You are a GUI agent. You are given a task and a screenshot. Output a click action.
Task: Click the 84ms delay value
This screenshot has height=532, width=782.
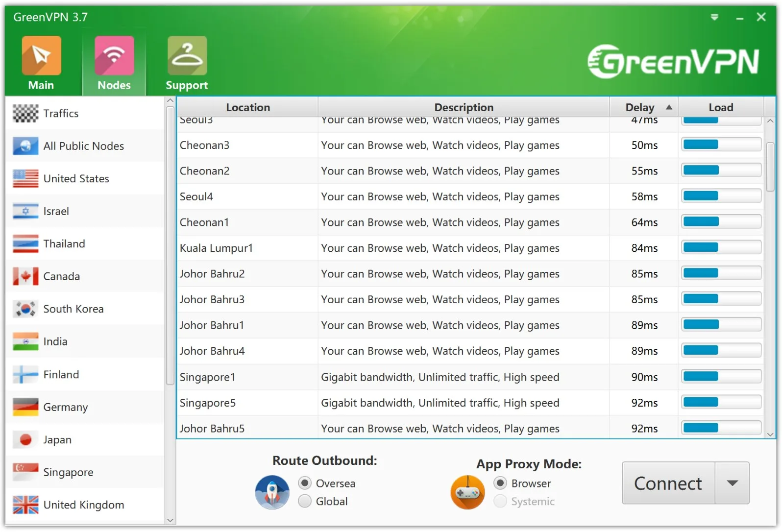point(644,248)
